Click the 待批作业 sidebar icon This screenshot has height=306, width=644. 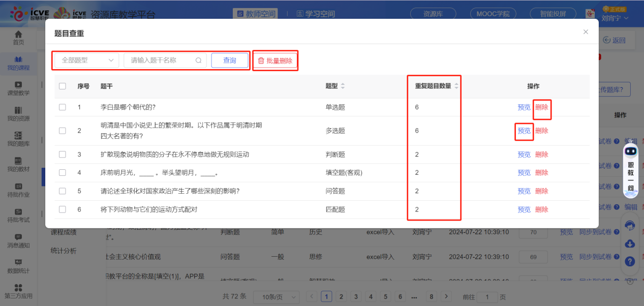point(18,187)
